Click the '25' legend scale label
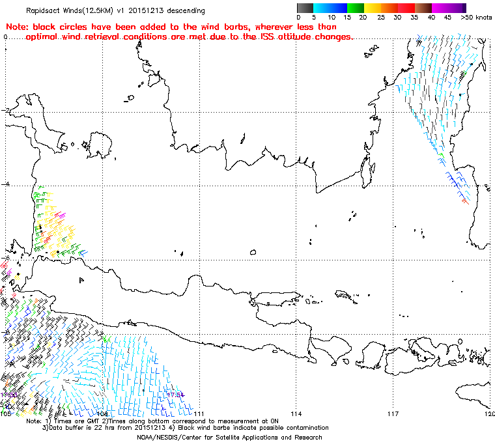This screenshot has height=448, width=495. (x=381, y=18)
